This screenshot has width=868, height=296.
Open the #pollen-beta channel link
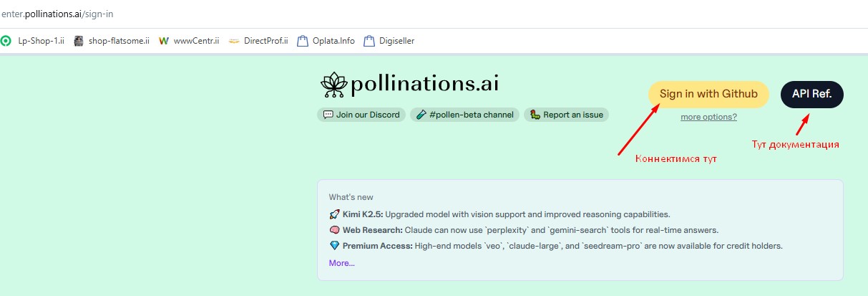pos(465,115)
